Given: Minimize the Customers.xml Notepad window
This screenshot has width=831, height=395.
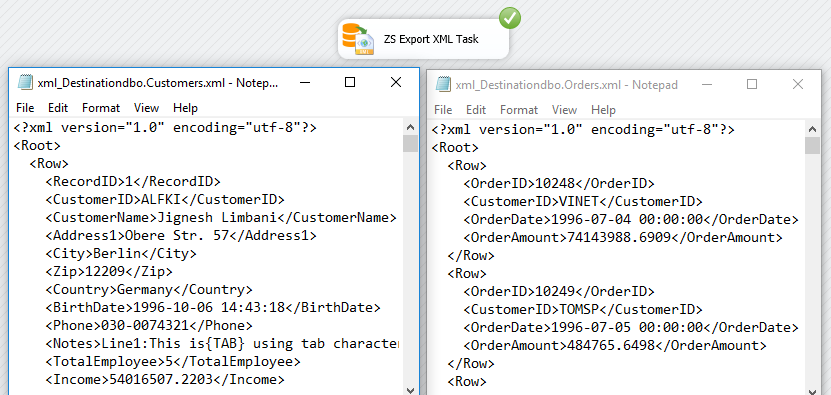Looking at the screenshot, I should pos(305,82).
